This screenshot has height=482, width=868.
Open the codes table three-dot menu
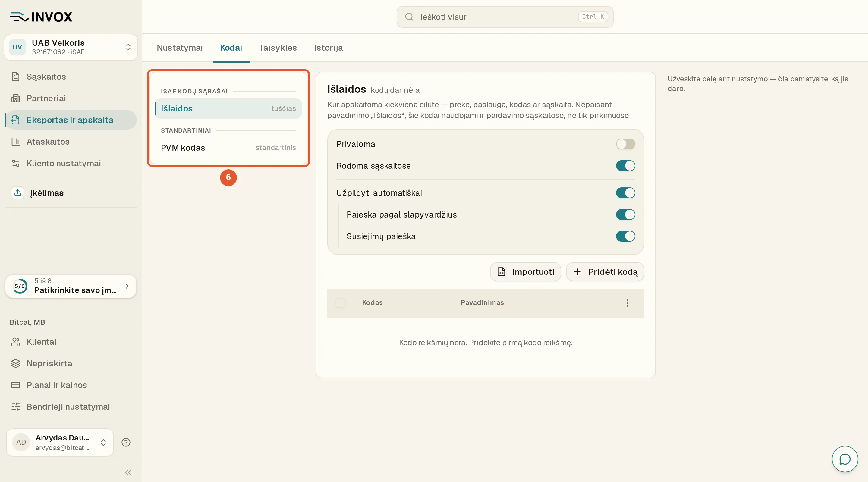point(627,303)
